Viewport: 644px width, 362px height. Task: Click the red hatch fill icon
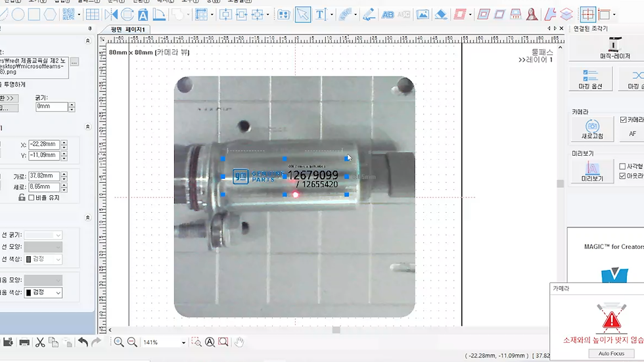pos(459,14)
